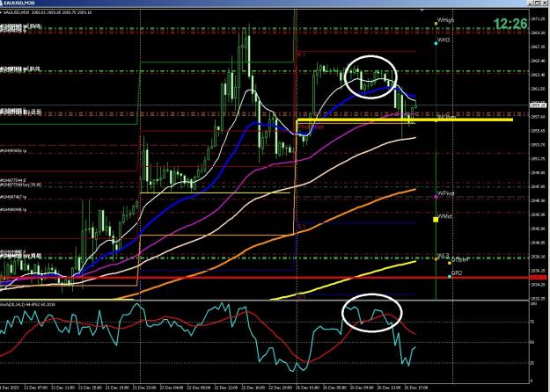Select the WH3 cyan pivot dot
This screenshot has width=550, height=392.
tap(436, 43)
